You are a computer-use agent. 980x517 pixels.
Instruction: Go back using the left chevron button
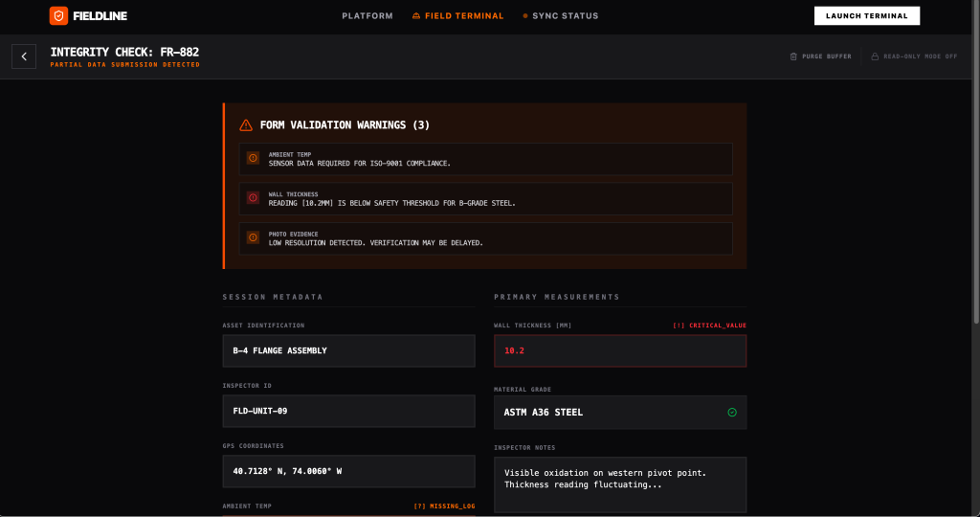[24, 56]
